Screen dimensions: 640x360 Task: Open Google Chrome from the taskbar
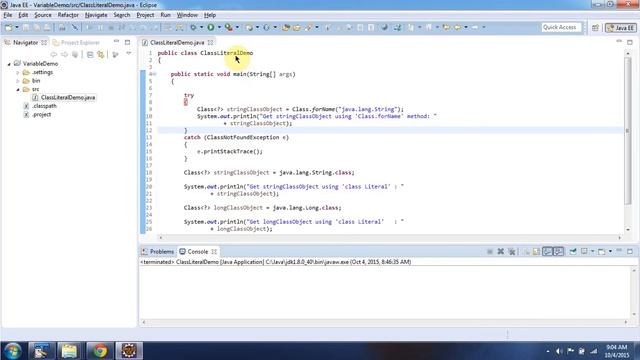(x=99, y=351)
